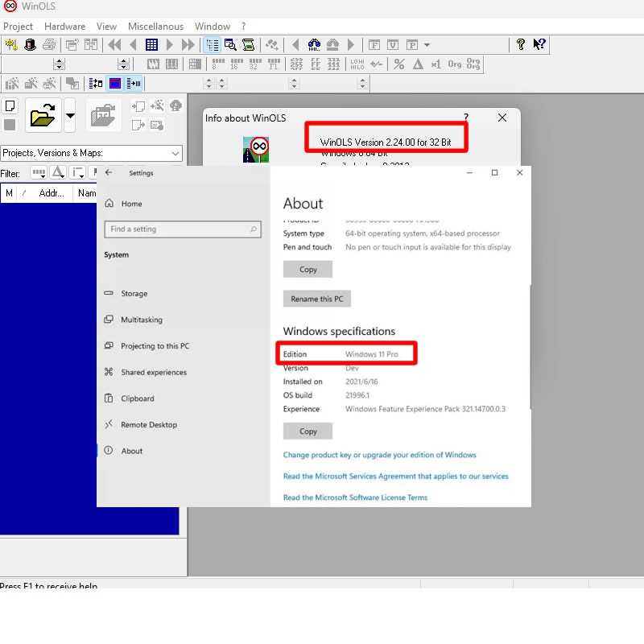Screen dimensions: 644x644
Task: Click Copy button under device specifications
Action: click(x=308, y=270)
